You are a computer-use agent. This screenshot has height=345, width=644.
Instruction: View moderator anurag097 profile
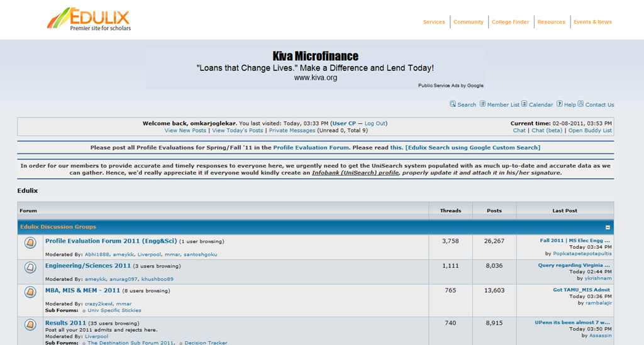coord(124,279)
